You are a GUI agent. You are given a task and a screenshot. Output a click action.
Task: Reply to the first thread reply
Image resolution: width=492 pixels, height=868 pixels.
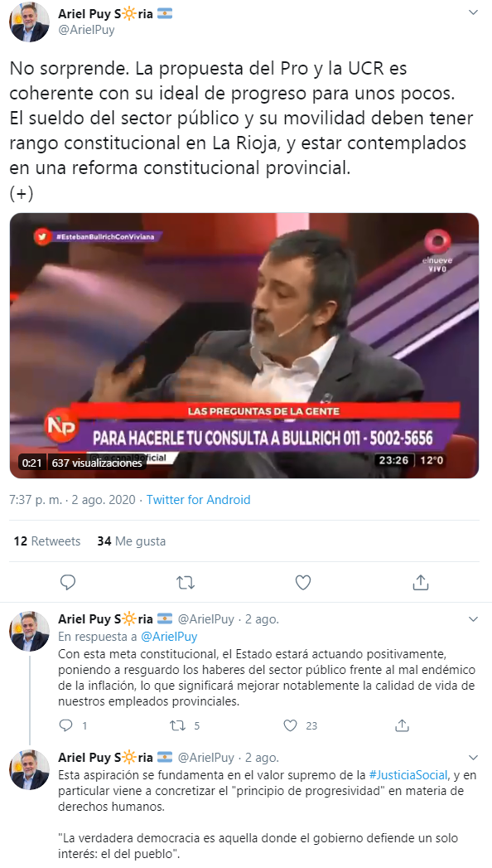click(65, 725)
